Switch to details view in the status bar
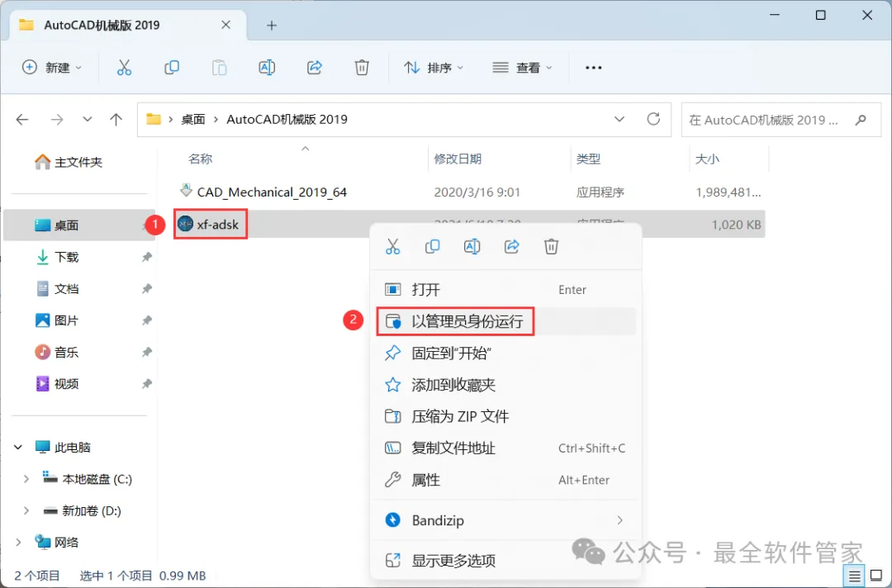 [x=854, y=576]
